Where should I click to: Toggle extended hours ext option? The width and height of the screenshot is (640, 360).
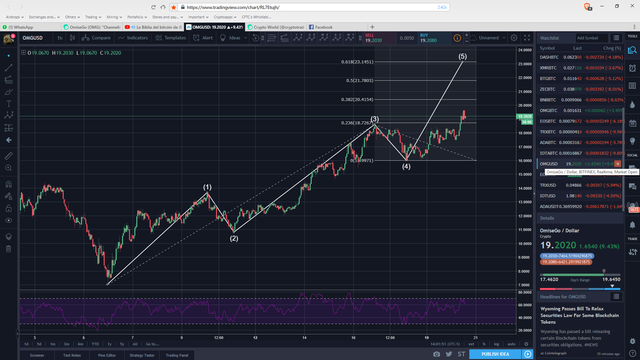click(471, 344)
